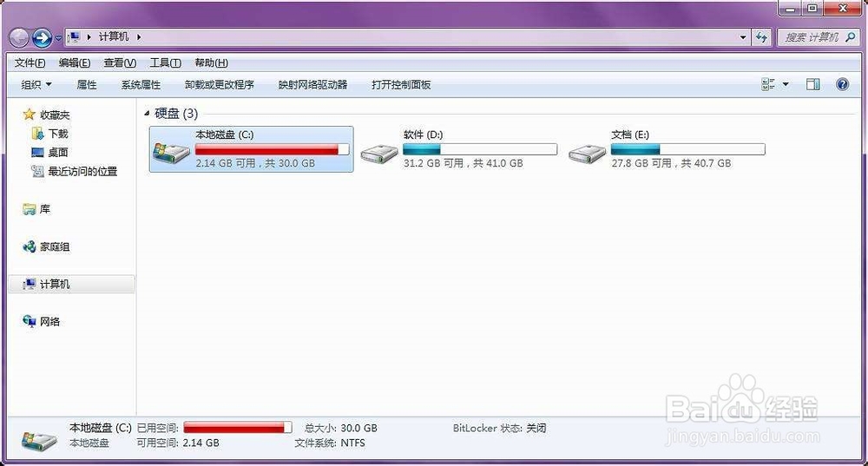Open the view options dropdown arrow

point(786,85)
